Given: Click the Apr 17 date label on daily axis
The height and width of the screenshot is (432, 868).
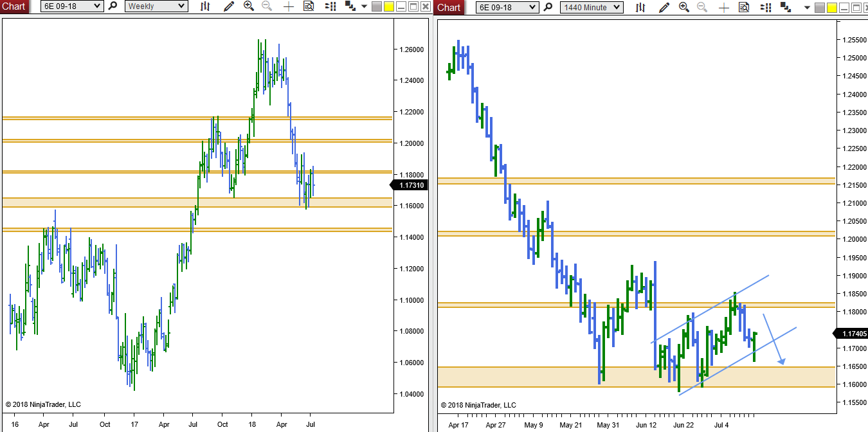Looking at the screenshot, I should click(458, 425).
